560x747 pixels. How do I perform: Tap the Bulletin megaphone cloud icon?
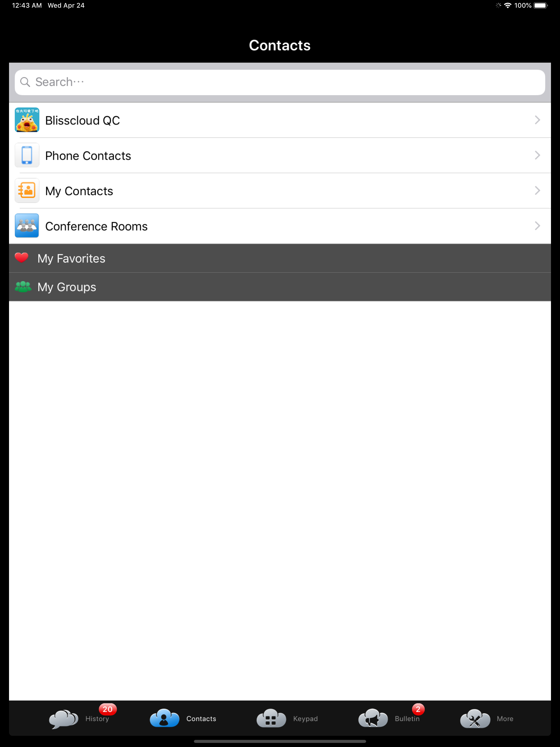pos(373,718)
